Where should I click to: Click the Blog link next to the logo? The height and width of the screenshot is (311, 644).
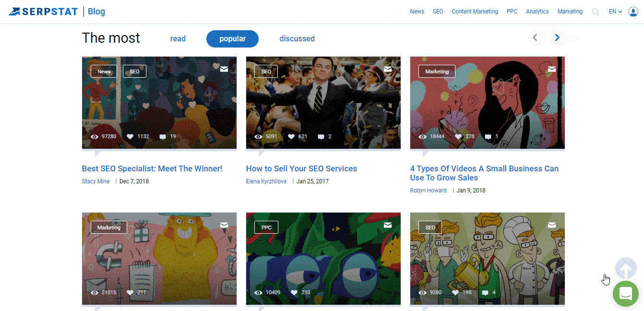pos(96,12)
